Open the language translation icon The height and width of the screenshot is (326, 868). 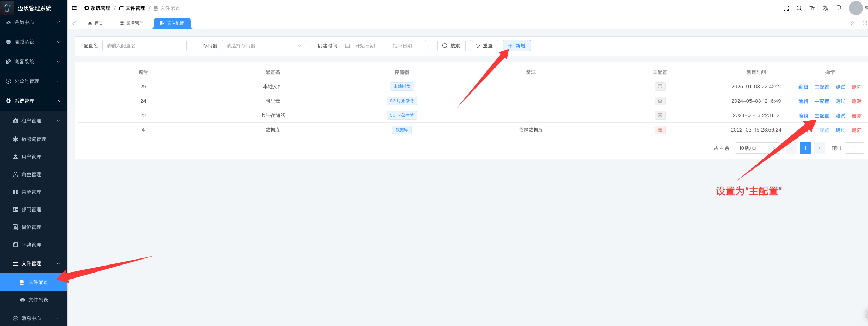825,8
